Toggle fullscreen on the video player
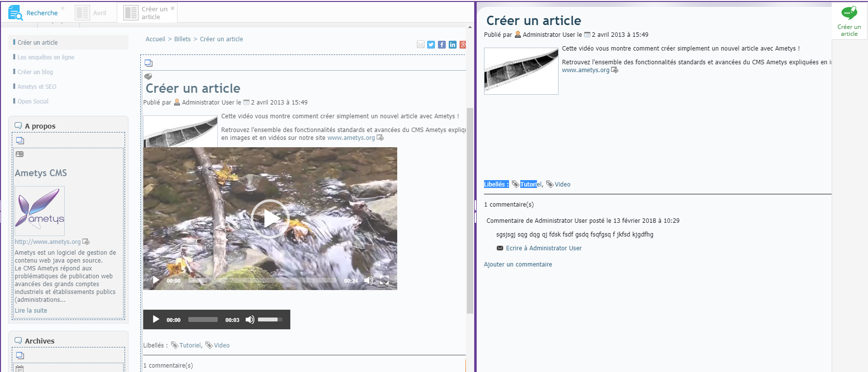 tap(384, 280)
